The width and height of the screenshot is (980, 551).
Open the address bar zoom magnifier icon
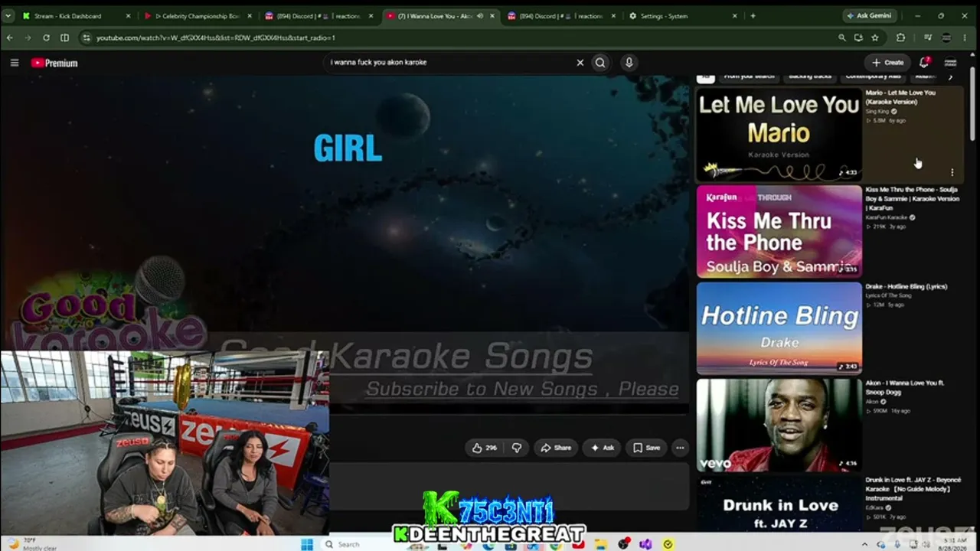point(842,37)
